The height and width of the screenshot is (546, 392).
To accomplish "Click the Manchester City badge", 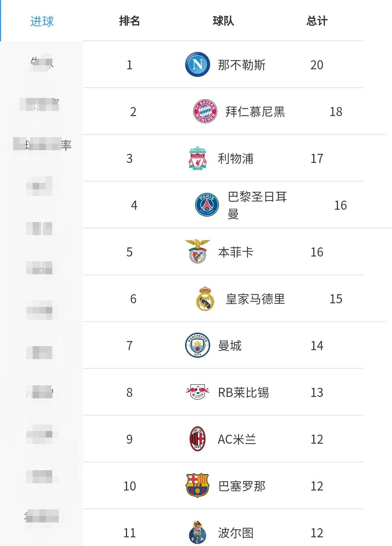I will point(197,345).
